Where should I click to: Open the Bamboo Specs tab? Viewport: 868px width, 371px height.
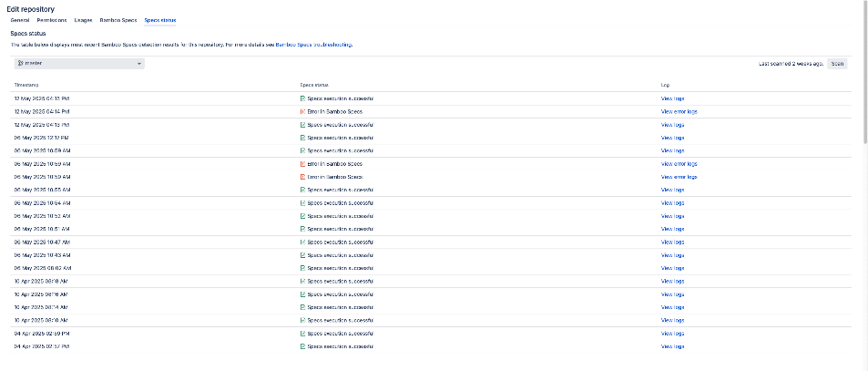point(118,20)
